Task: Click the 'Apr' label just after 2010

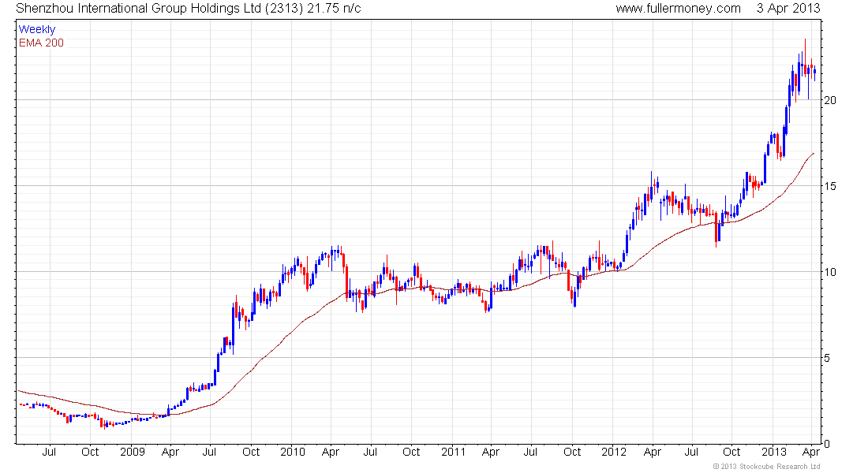Action: [x=331, y=452]
